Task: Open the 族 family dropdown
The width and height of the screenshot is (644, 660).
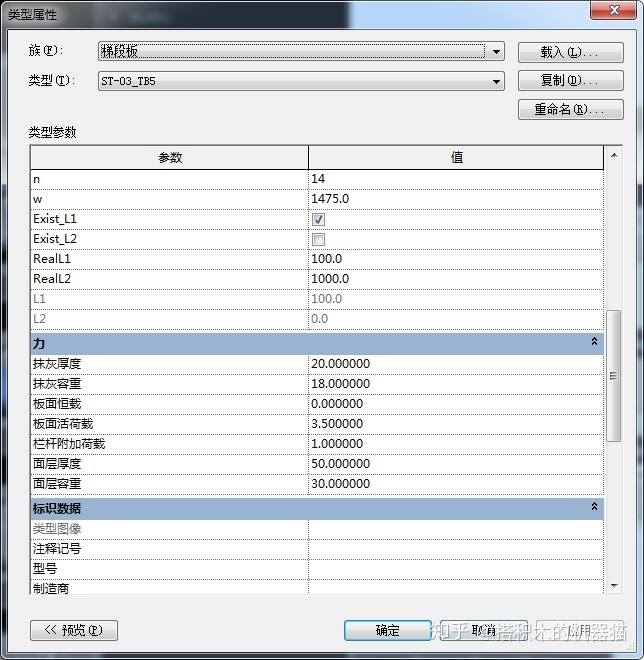Action: coord(301,51)
